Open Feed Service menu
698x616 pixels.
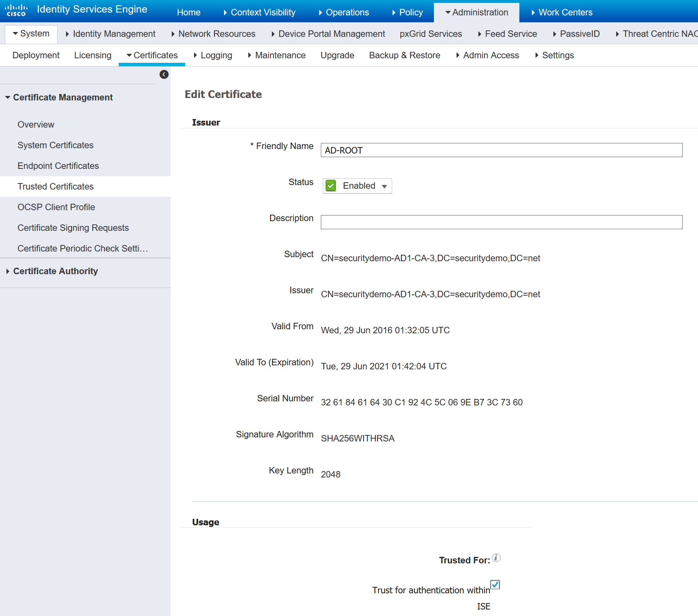point(507,34)
